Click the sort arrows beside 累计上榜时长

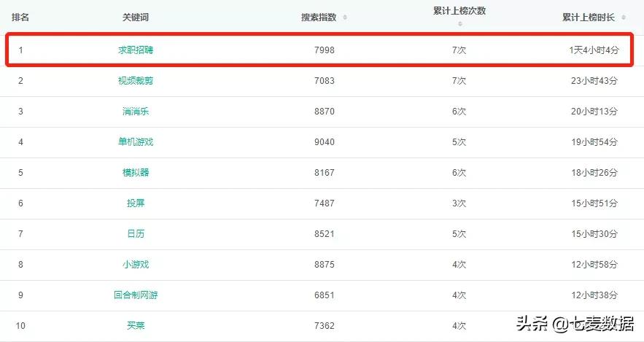(622, 18)
